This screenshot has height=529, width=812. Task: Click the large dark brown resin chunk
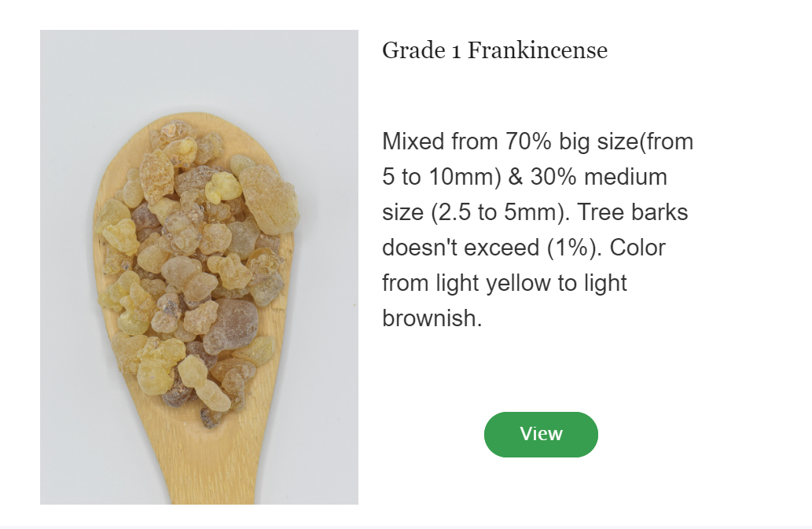(x=231, y=326)
